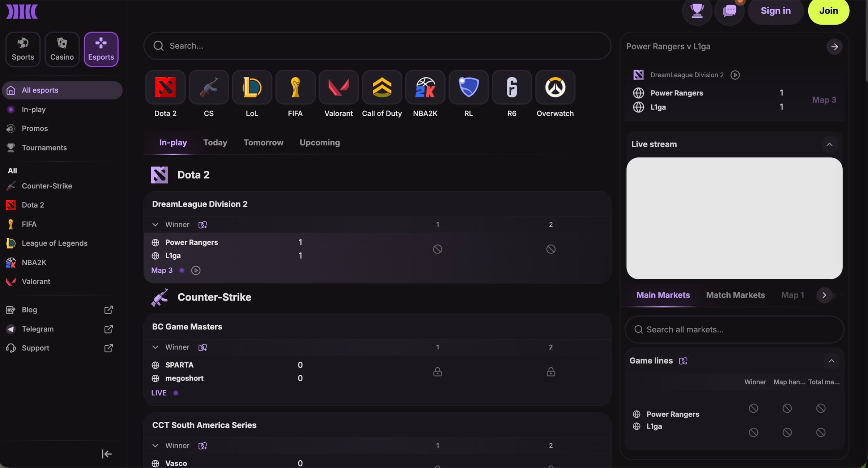Select All esports in sidebar
The image size is (868, 468).
click(62, 90)
